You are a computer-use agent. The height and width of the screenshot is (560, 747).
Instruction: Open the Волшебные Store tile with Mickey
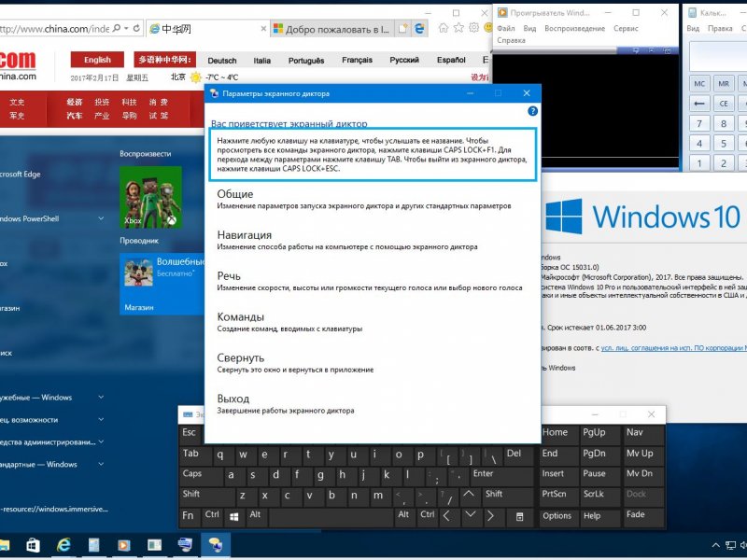pos(162,284)
